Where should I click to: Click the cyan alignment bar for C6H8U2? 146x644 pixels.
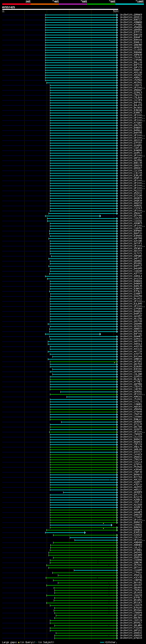pyautogui.click(x=81, y=525)
